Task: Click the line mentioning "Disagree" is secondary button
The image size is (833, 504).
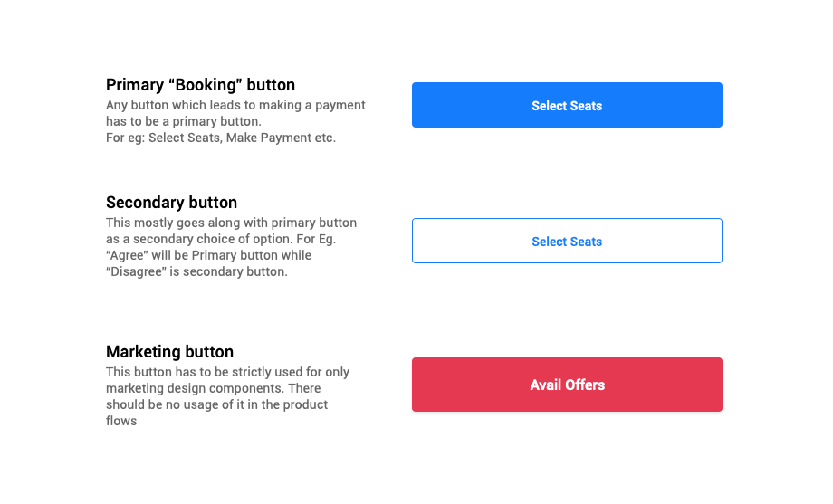Action: pyautogui.click(x=197, y=272)
